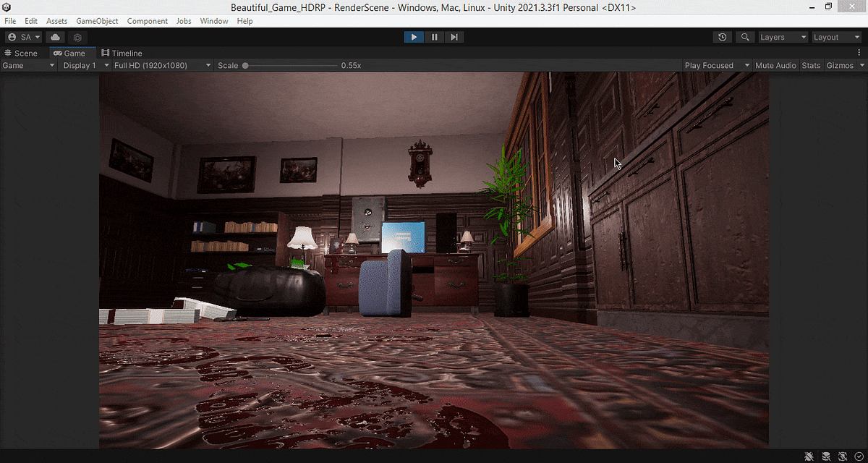Switch to the Scene tab

pyautogui.click(x=22, y=53)
